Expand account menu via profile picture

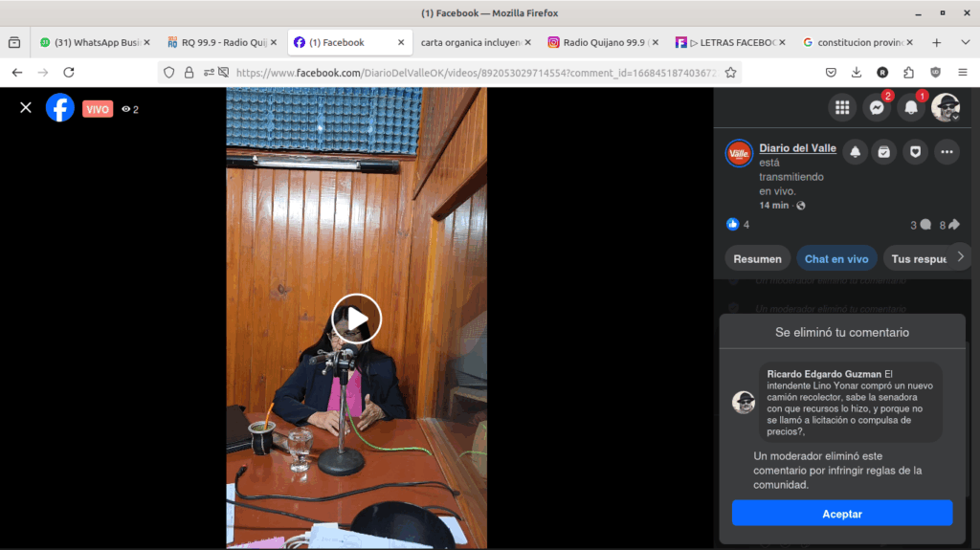[x=946, y=108]
